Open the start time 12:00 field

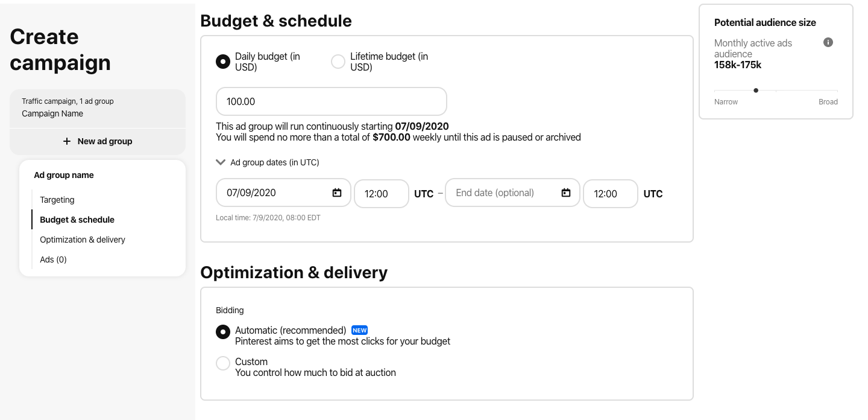tap(381, 193)
